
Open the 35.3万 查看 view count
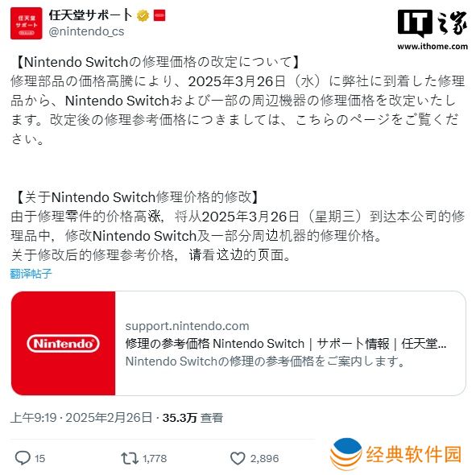192,418
